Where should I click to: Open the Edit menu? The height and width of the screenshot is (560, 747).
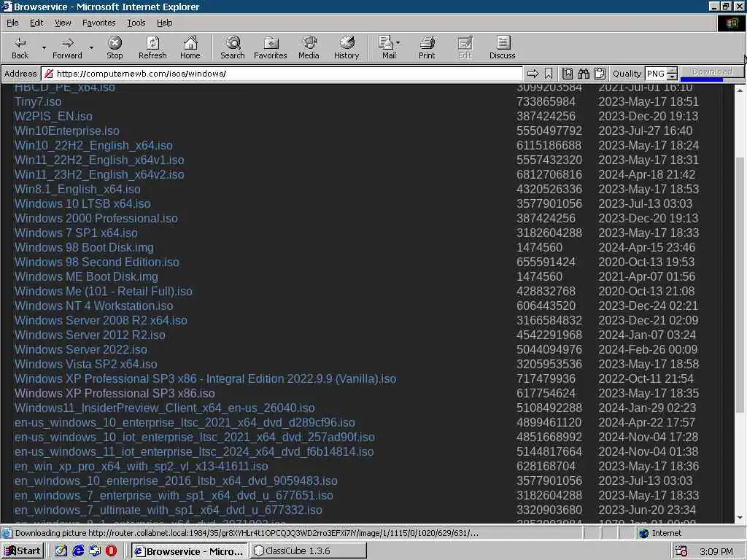(x=36, y=23)
